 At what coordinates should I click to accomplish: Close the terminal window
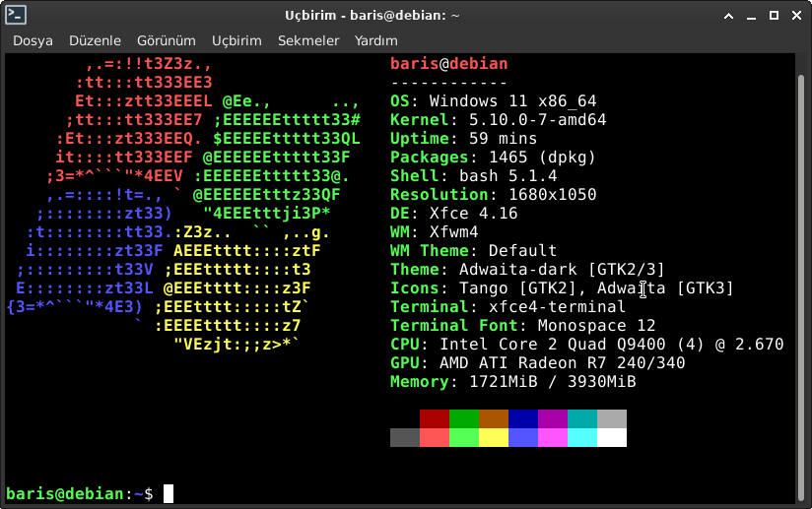click(x=797, y=16)
